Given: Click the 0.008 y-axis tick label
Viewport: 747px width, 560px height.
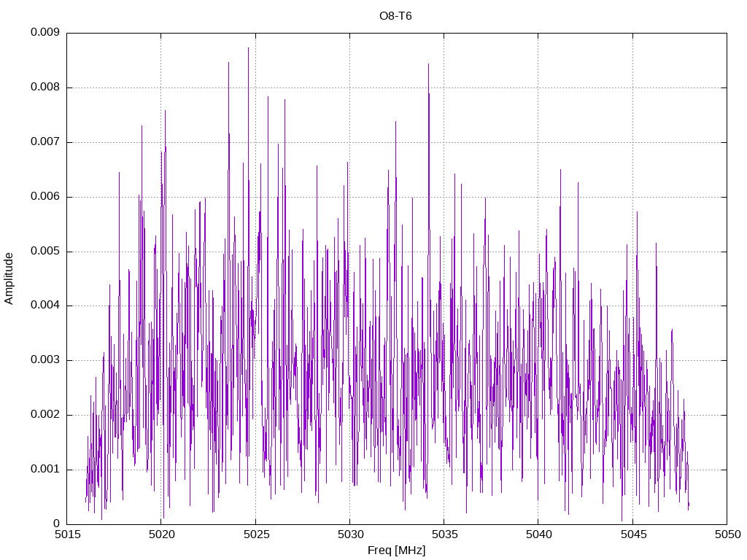Looking at the screenshot, I should [x=45, y=87].
